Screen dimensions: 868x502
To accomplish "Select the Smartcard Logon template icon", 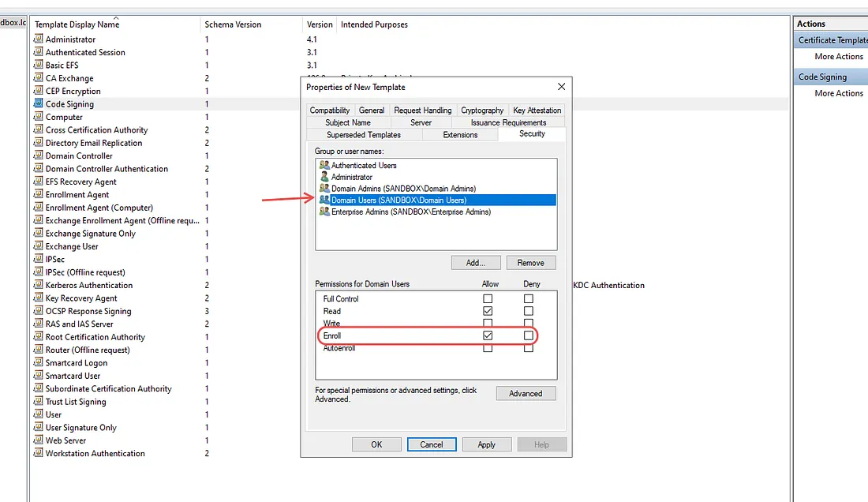I will [x=38, y=363].
